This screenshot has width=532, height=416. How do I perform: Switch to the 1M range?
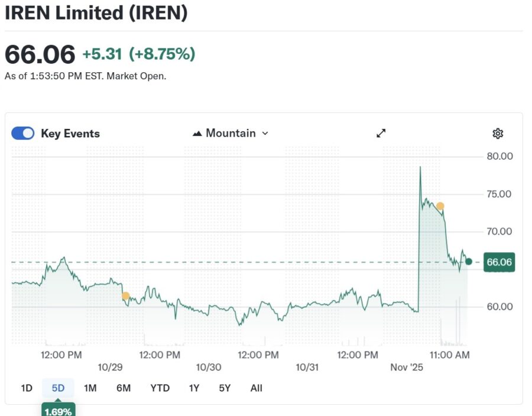90,388
